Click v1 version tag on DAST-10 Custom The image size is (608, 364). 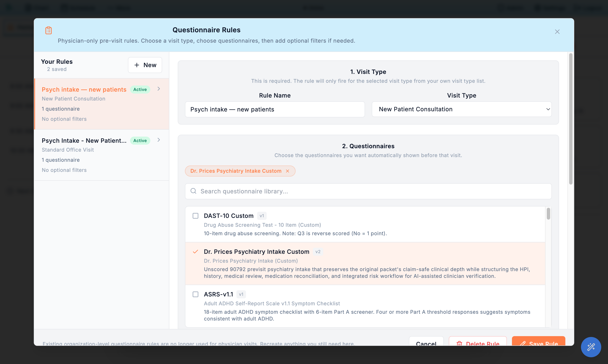tap(262, 216)
